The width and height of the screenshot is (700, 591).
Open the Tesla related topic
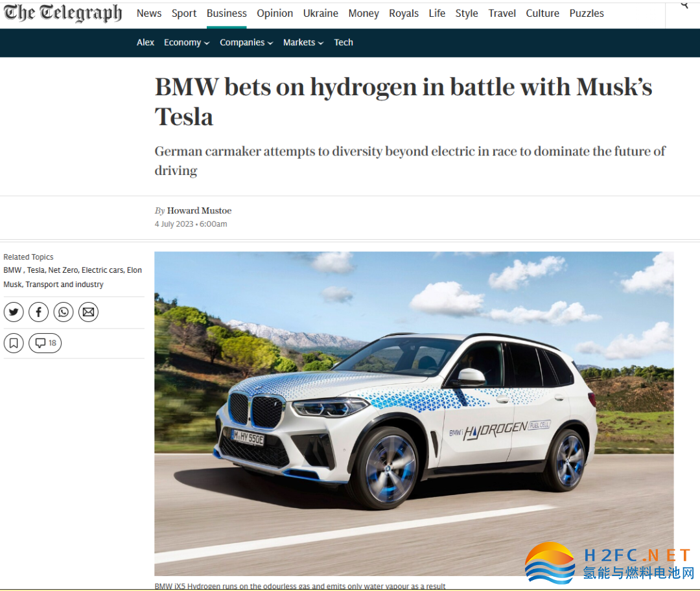coord(36,270)
